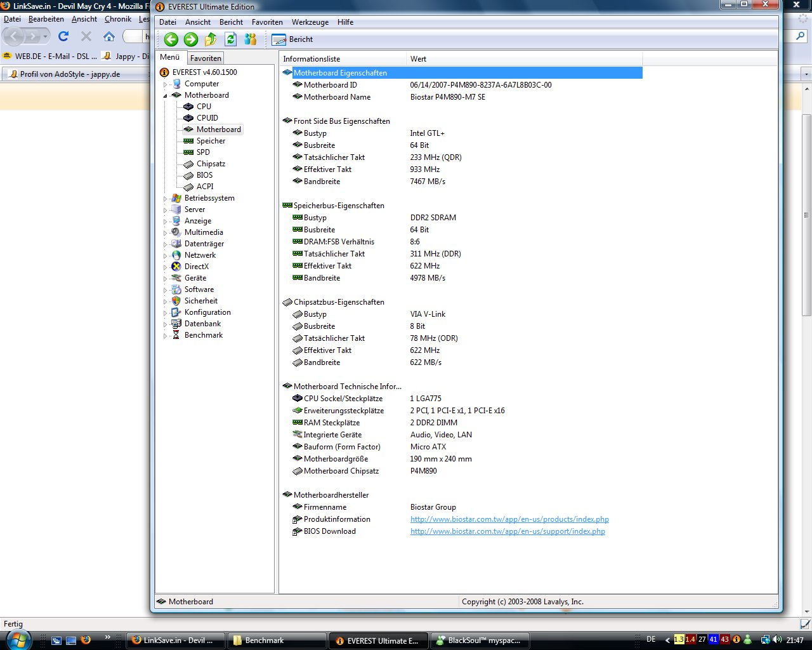
Task: Select Sicherheit category
Action: [201, 301]
